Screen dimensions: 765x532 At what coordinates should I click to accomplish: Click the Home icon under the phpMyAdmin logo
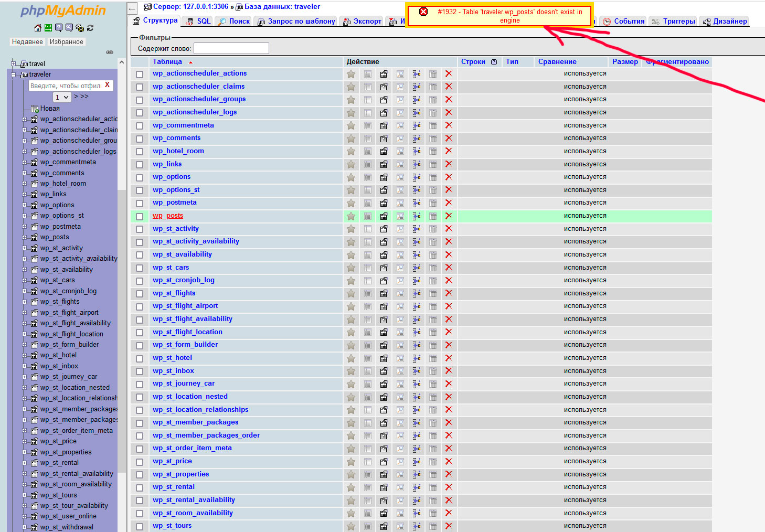pyautogui.click(x=37, y=28)
